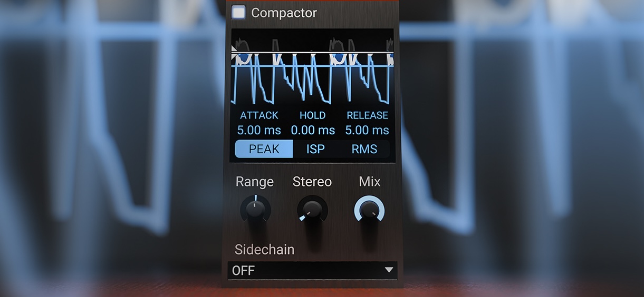
Task: Click the HOLD label
Action: (313, 115)
